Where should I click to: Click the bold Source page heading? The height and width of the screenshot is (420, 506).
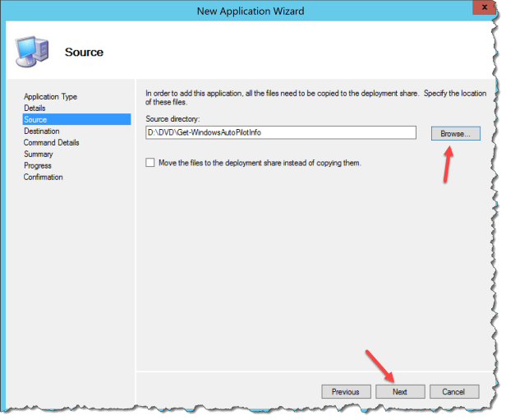[84, 52]
